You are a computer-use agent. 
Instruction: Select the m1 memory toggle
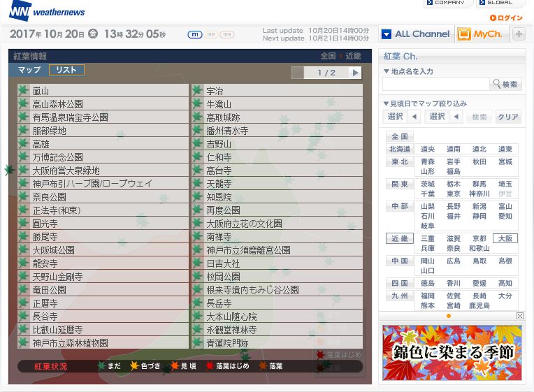[195, 34]
